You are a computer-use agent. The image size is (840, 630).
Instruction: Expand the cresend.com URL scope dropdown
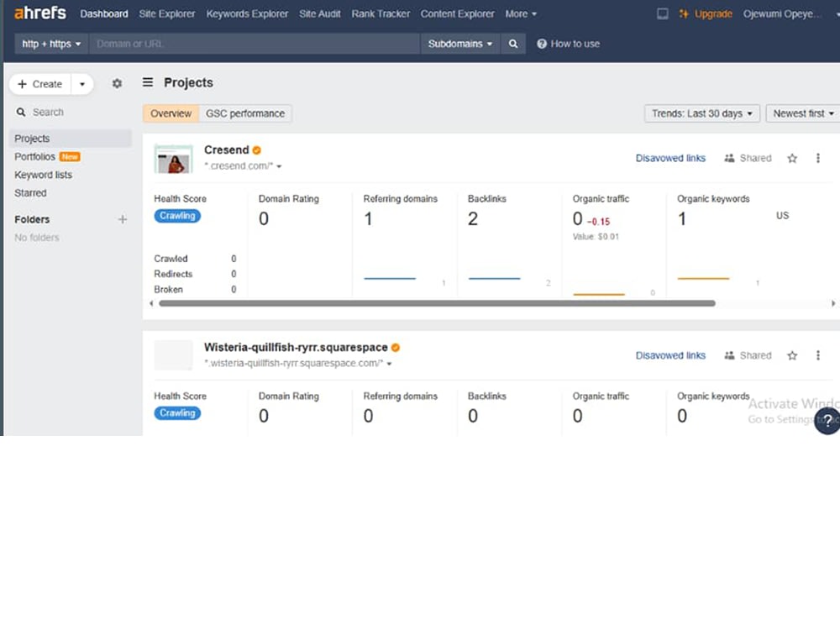click(279, 166)
